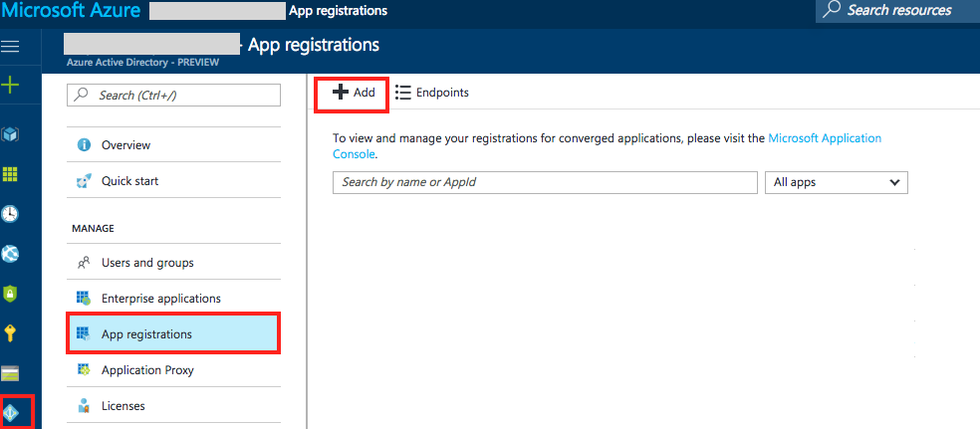The height and width of the screenshot is (429, 980).
Task: Click the Users and groups people icon
Action: click(x=84, y=263)
